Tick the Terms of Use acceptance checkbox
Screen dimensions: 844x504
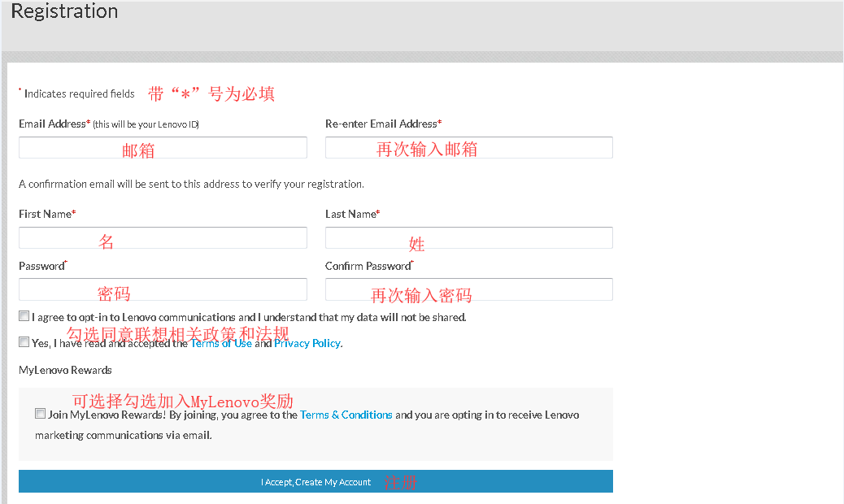[x=24, y=342]
